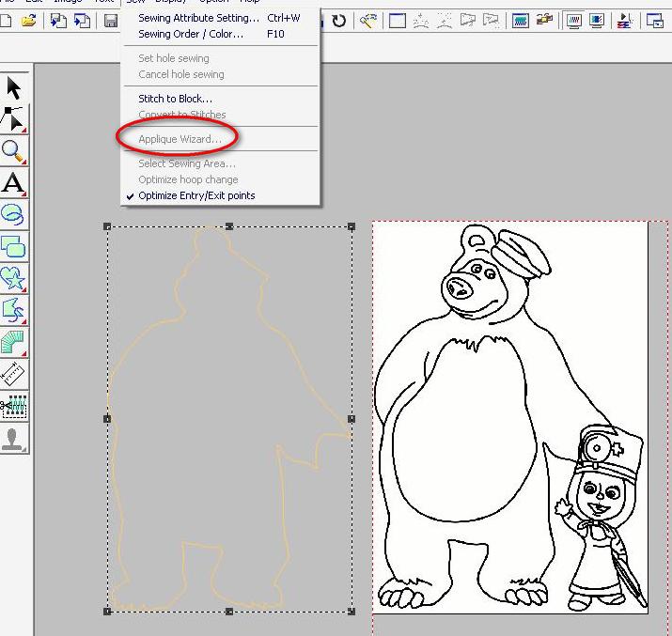Choose the Text tool with letter A
This screenshot has width=672, height=636.
click(x=14, y=183)
